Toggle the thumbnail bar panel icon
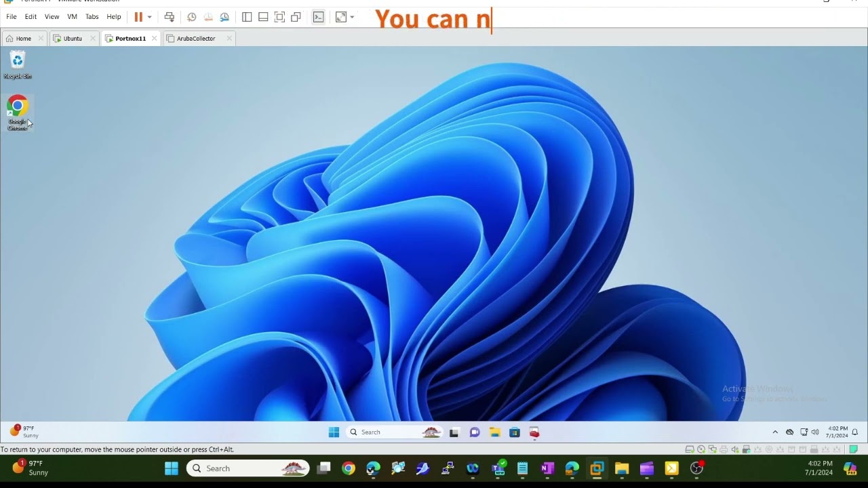The height and width of the screenshot is (488, 868). (x=263, y=17)
